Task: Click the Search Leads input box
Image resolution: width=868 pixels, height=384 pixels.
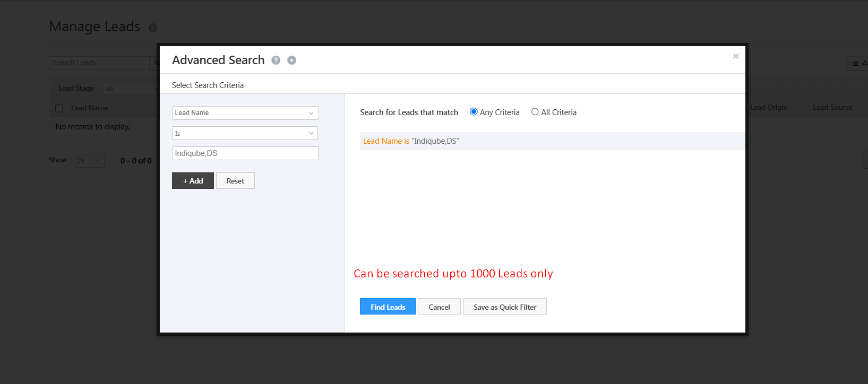Action: [x=99, y=63]
